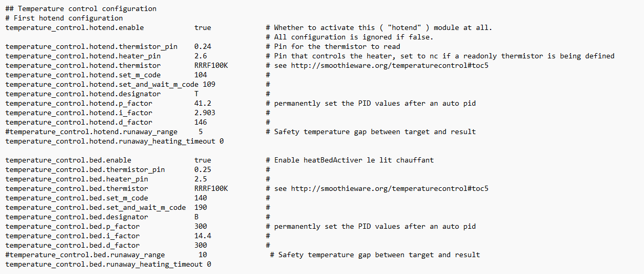
Task: Click the hotend enable value "true"
Action: coord(203,27)
